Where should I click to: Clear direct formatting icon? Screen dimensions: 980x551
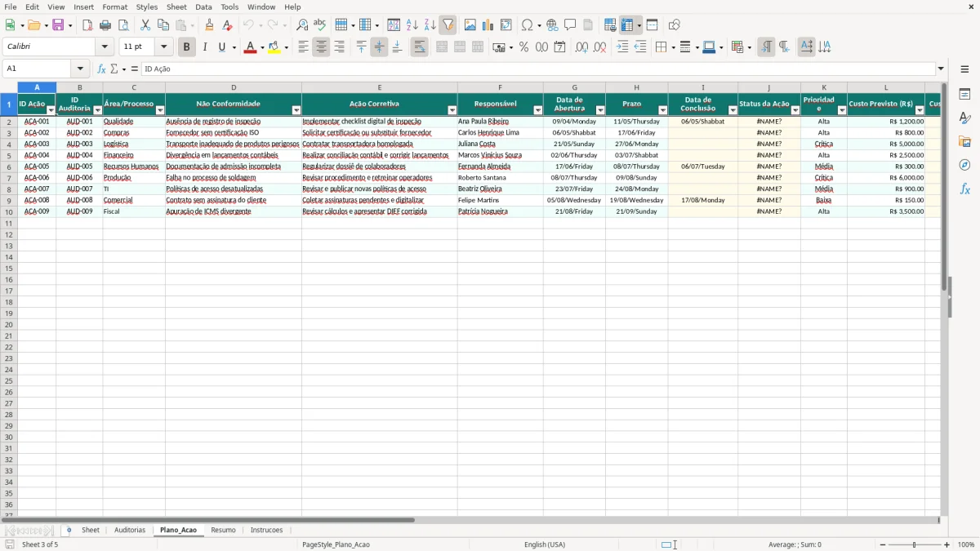pos(227,25)
